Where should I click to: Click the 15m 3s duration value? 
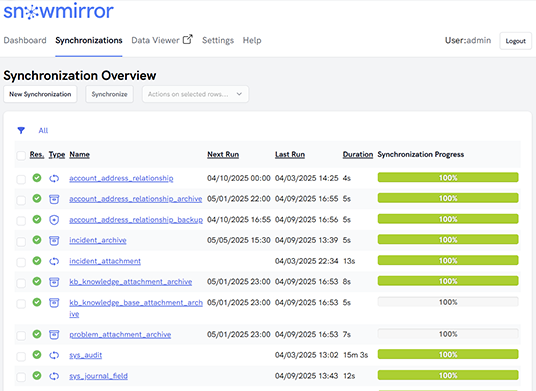(x=356, y=355)
